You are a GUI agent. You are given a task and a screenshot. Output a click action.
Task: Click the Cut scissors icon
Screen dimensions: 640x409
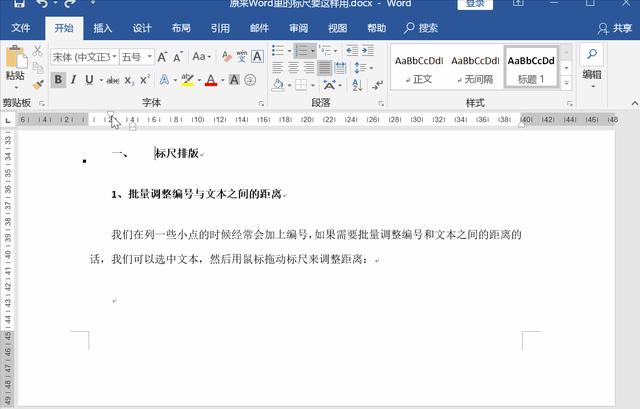(x=38, y=51)
